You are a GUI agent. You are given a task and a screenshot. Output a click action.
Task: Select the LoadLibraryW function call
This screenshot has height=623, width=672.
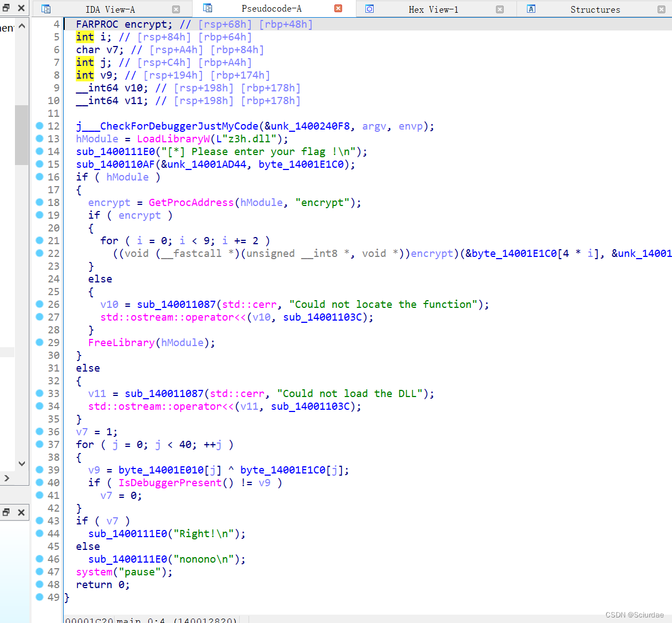(173, 139)
